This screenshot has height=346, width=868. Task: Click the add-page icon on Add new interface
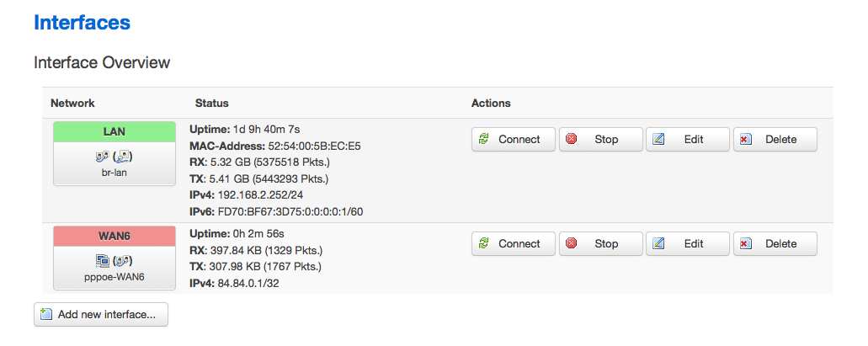(x=46, y=314)
